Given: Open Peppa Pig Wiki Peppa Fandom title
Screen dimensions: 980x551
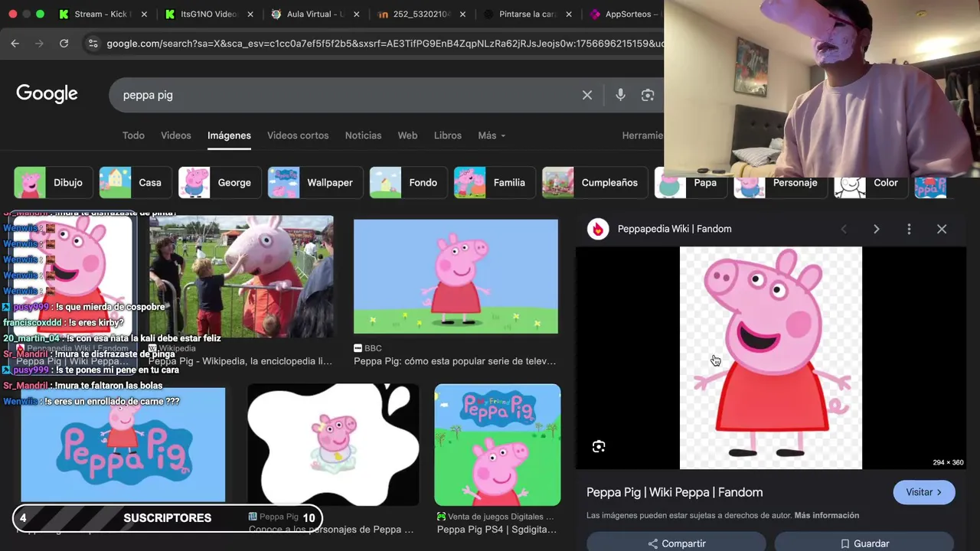Looking at the screenshot, I should [x=675, y=492].
